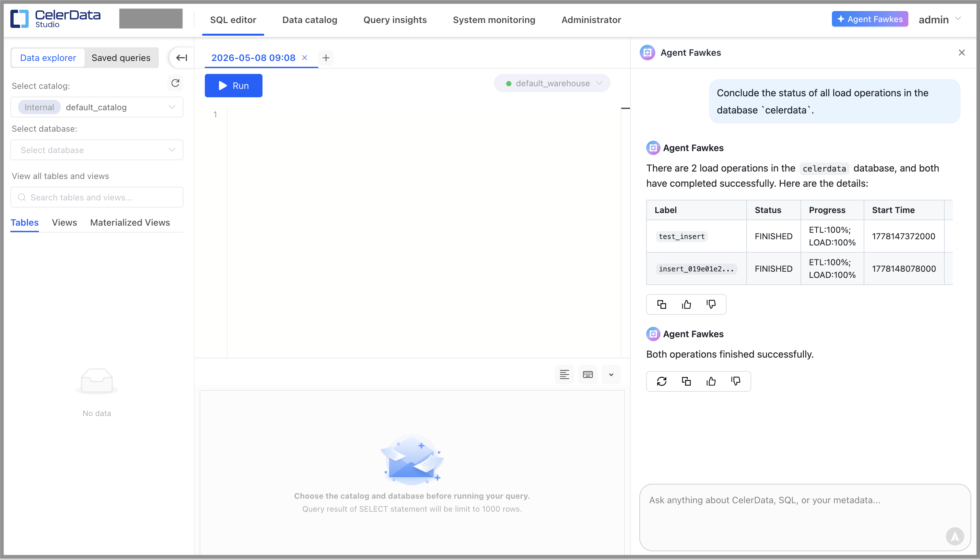Dislike the 'Both operations finished' response
980x559 pixels.
[735, 381]
